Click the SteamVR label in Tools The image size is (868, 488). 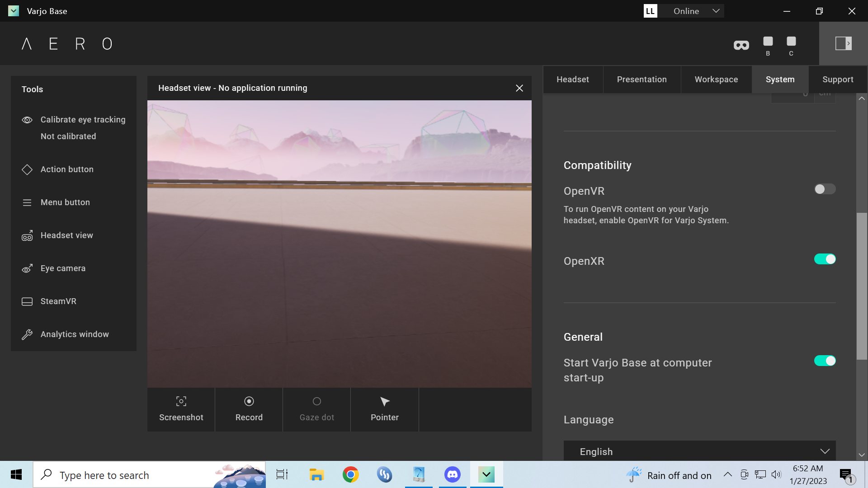coord(58,301)
